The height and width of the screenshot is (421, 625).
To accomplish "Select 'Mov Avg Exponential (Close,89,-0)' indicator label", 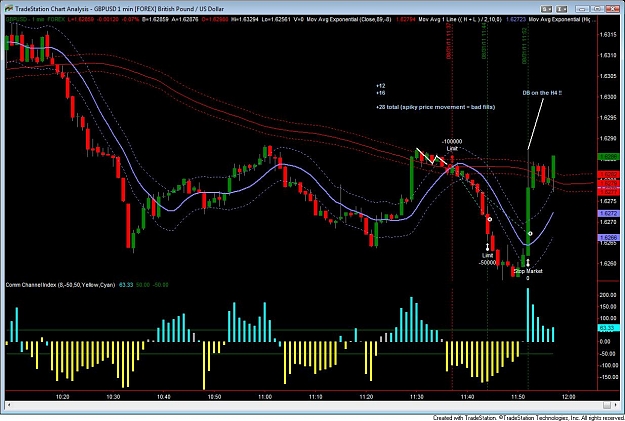I will [349, 19].
